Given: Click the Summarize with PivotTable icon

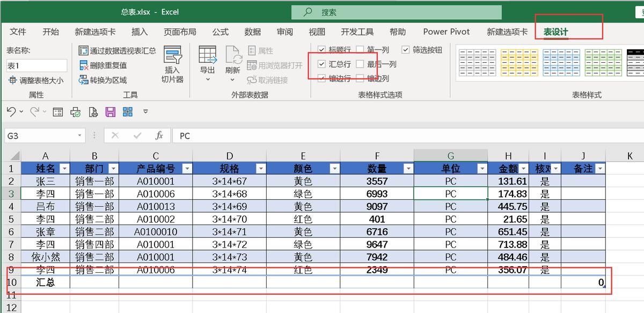Looking at the screenshot, I should [83, 50].
